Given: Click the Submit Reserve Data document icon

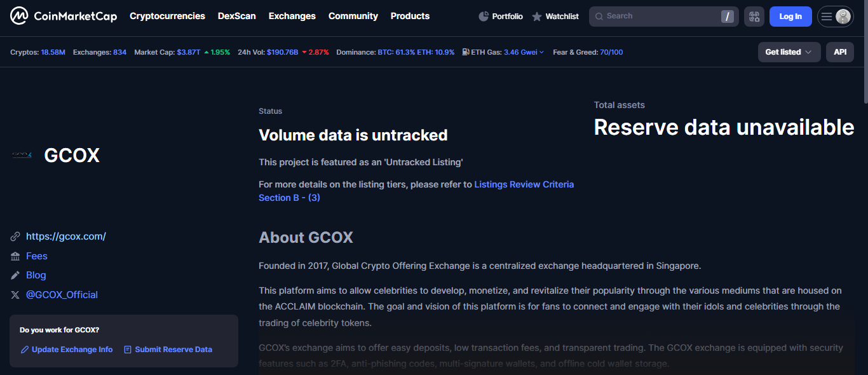Looking at the screenshot, I should [128, 350].
